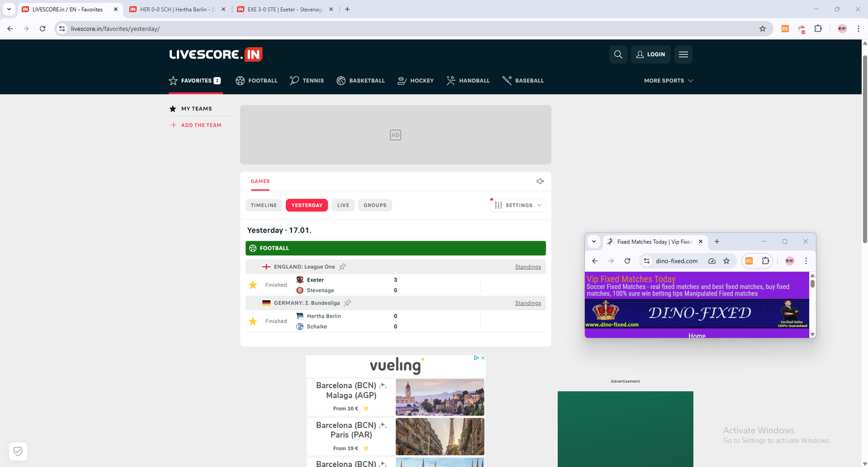Bookmark this page with the address bar star
Viewport: 868px width, 467px height.
pyautogui.click(x=762, y=29)
